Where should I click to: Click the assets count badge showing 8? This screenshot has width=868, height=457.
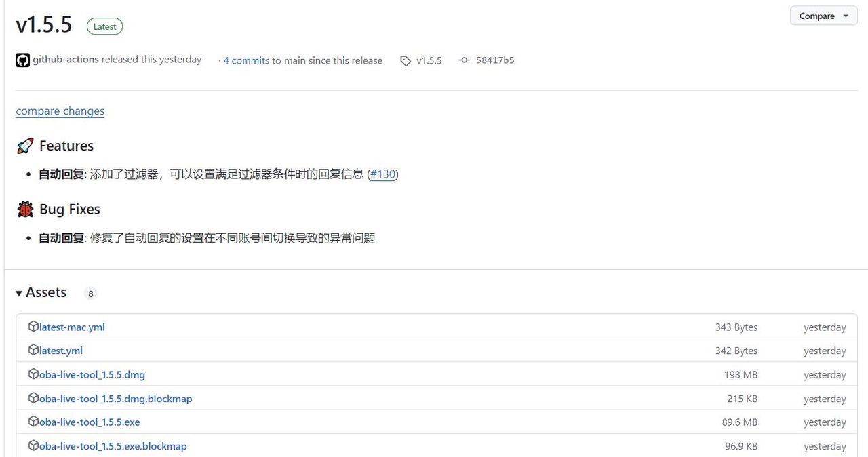(90, 293)
